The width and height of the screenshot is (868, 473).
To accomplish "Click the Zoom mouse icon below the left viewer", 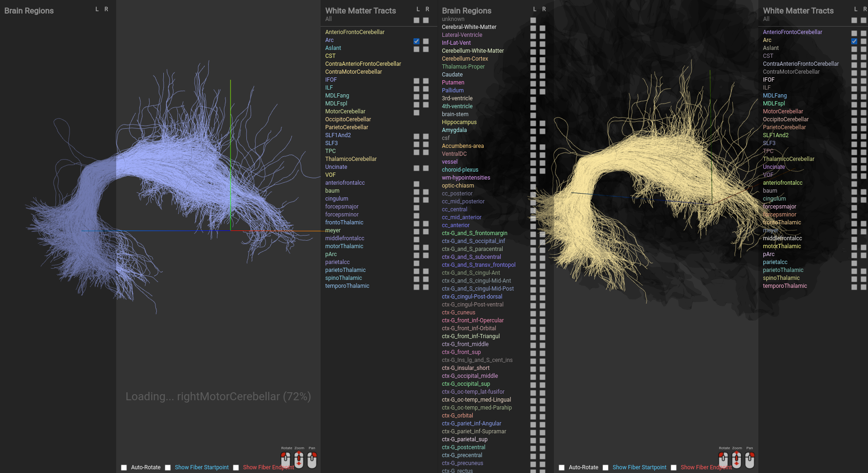I will [299, 460].
